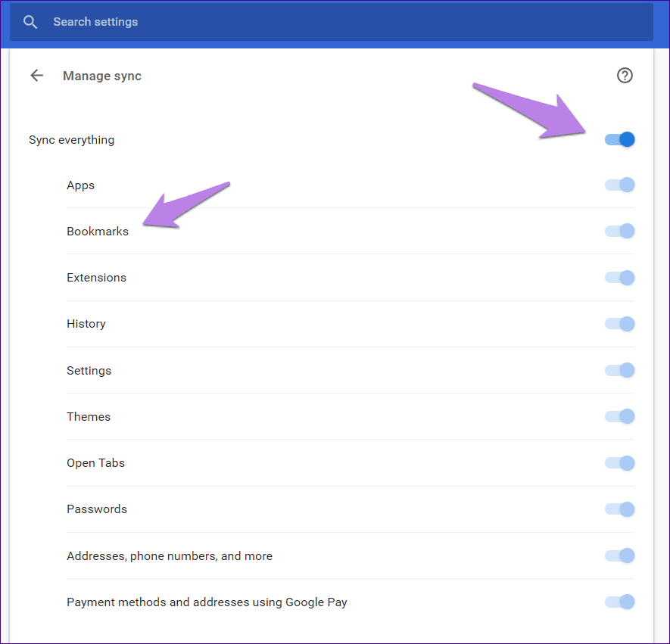Toggle the Passwords sync switch
Viewport: 670px width, 644px height.
[x=619, y=509]
